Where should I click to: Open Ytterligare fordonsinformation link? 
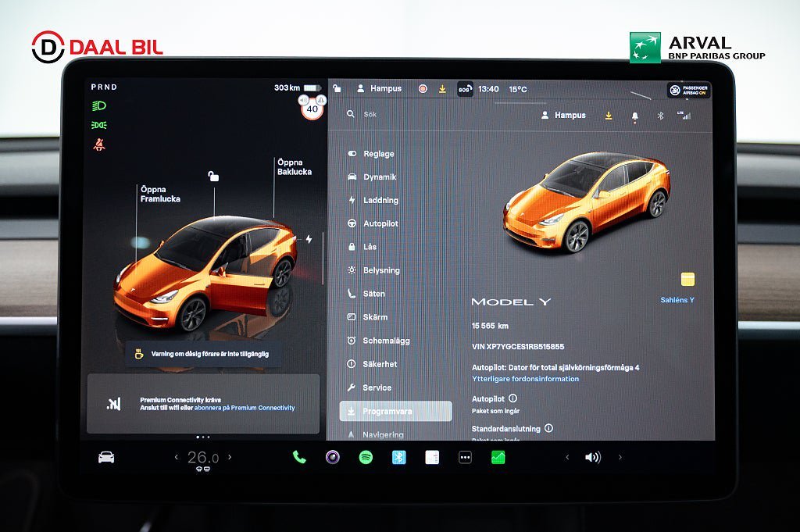click(x=525, y=379)
